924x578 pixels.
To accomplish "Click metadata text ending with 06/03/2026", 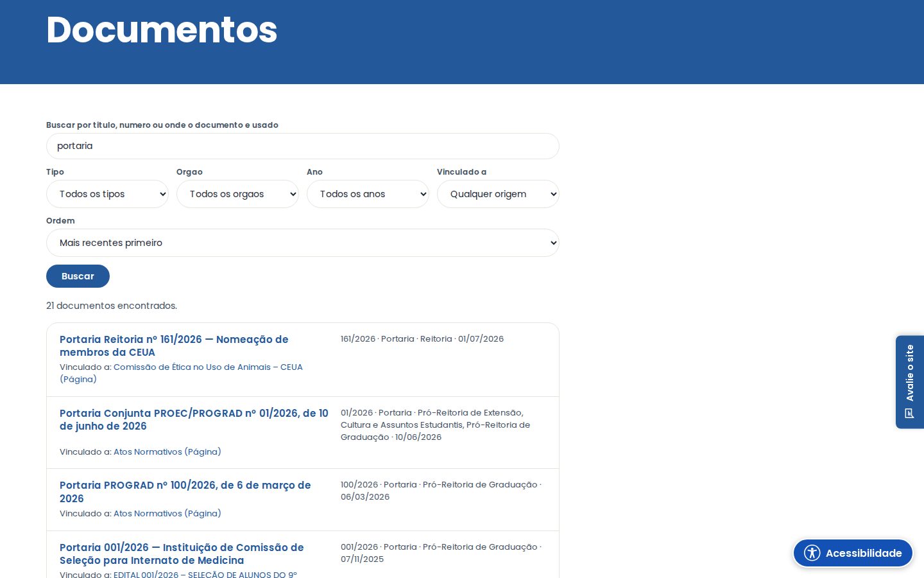I will coord(441,491).
